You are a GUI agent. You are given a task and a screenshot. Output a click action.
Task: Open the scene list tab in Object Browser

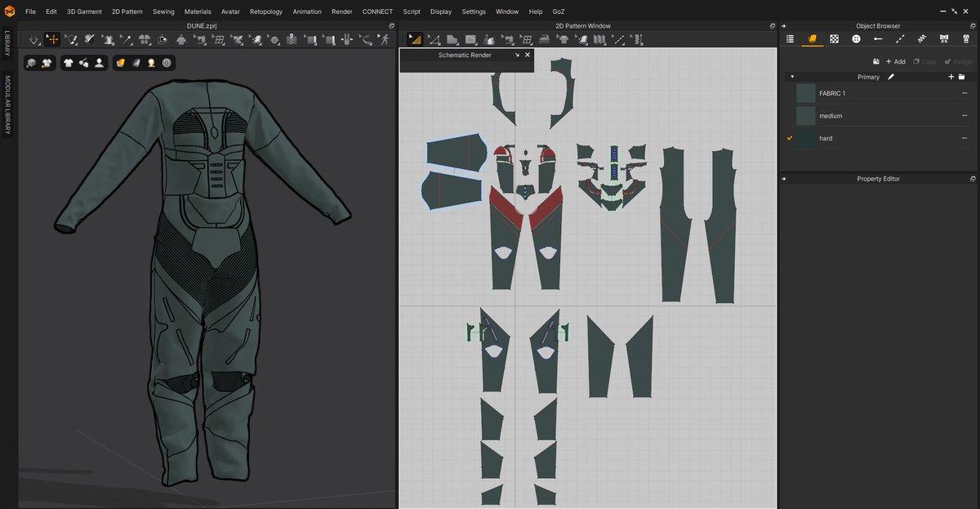tap(790, 38)
